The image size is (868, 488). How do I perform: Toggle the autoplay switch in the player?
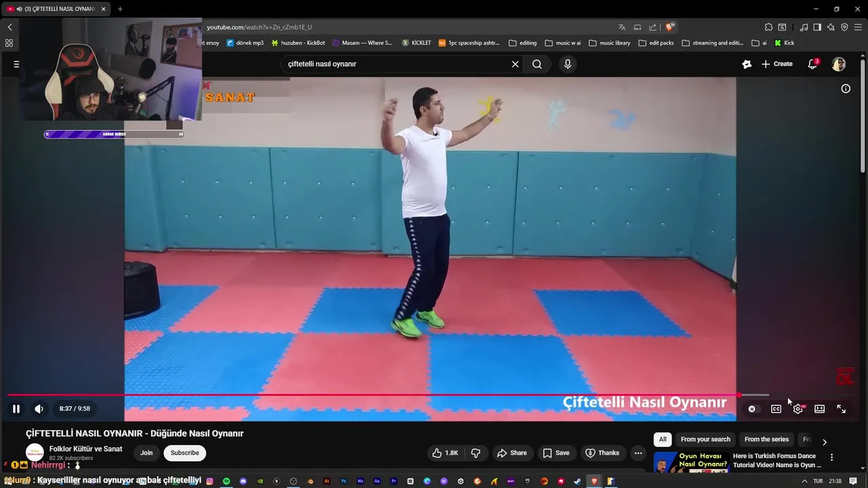752,409
